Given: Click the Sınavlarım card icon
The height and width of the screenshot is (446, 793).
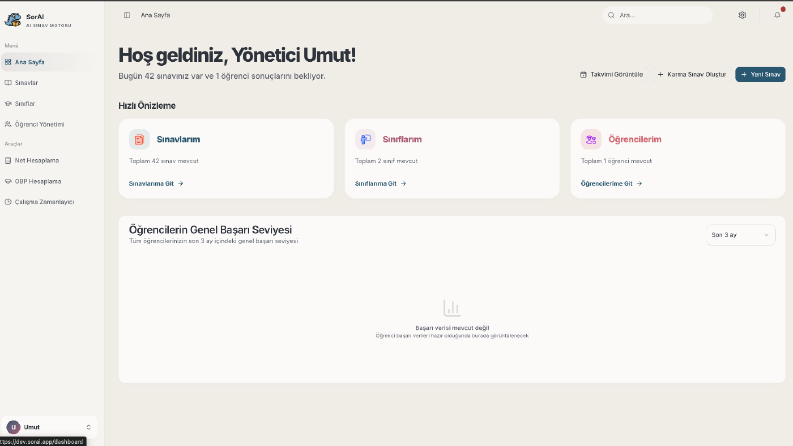Looking at the screenshot, I should pyautogui.click(x=139, y=140).
